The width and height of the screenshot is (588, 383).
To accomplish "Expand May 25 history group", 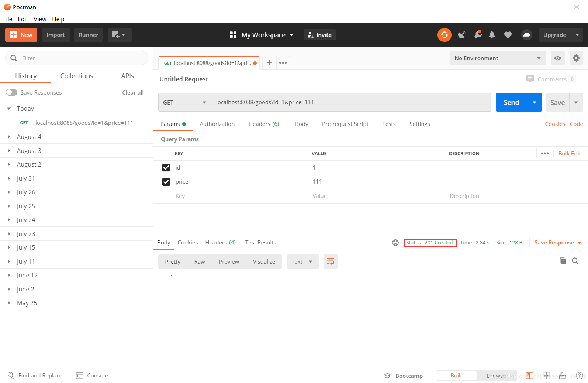I will [77, 303].
